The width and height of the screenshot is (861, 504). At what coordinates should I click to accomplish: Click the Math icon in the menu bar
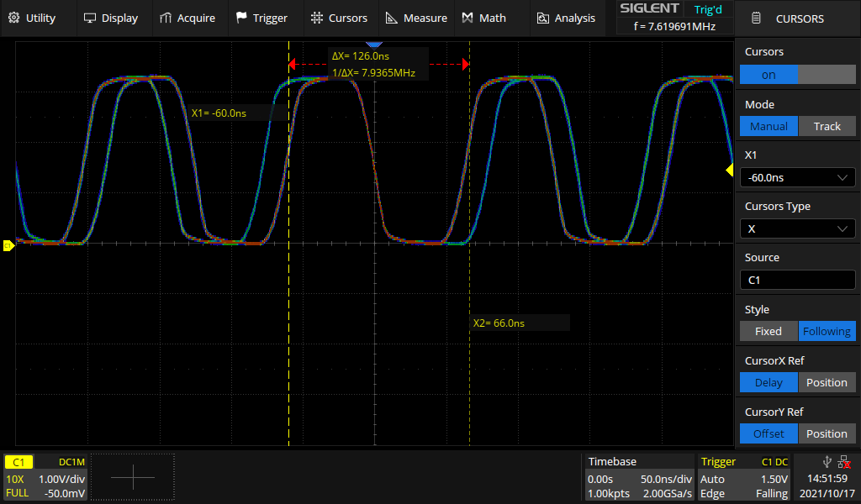point(467,18)
